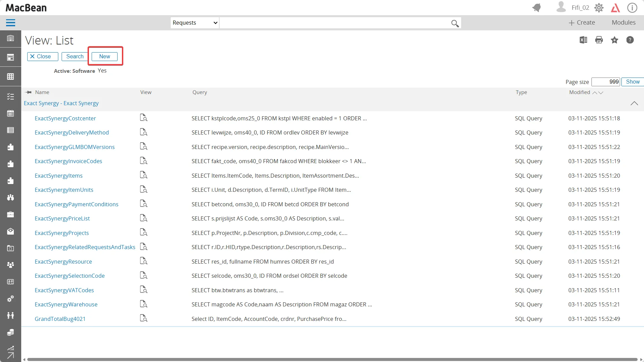Click the search magnifier icon
Viewport: 644px width, 362px height.
(x=455, y=23)
